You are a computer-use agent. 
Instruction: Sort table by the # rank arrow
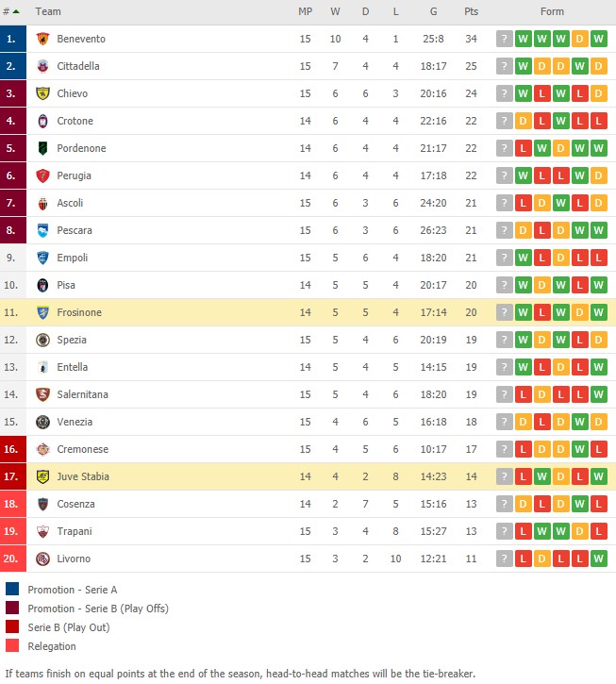(16, 11)
